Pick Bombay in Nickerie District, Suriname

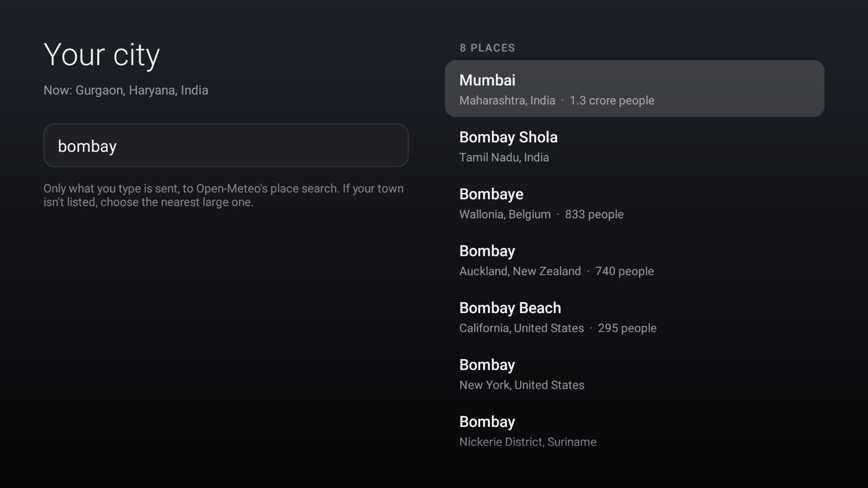[634, 430]
